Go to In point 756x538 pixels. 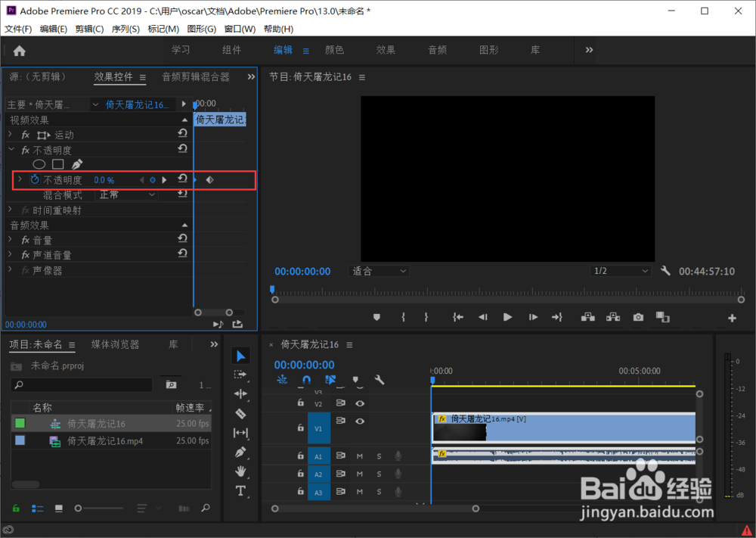[458, 317]
